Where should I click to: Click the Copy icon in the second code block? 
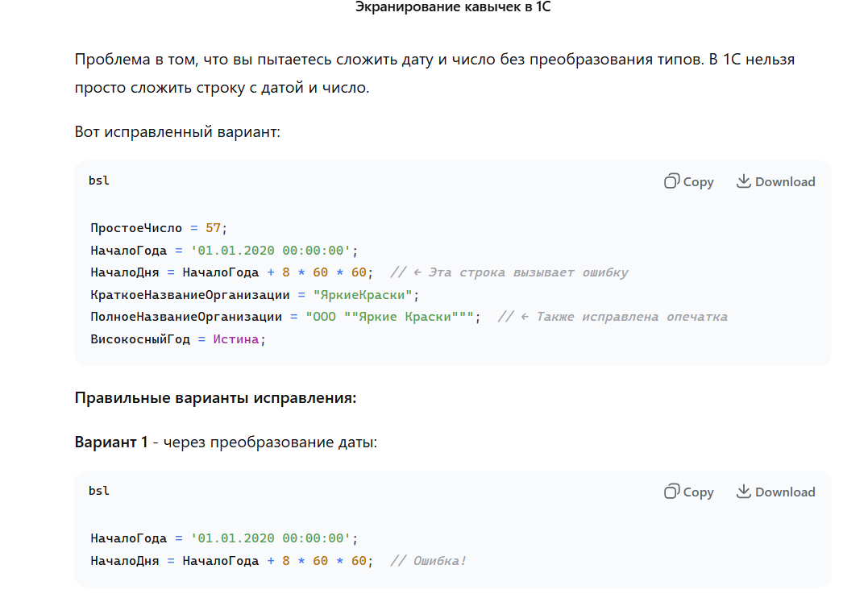point(671,492)
